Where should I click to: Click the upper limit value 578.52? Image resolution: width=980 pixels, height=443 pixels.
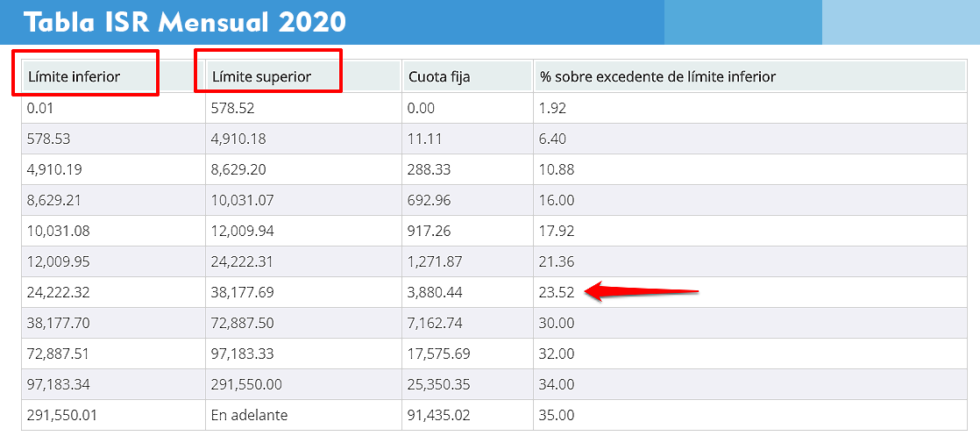[231, 108]
